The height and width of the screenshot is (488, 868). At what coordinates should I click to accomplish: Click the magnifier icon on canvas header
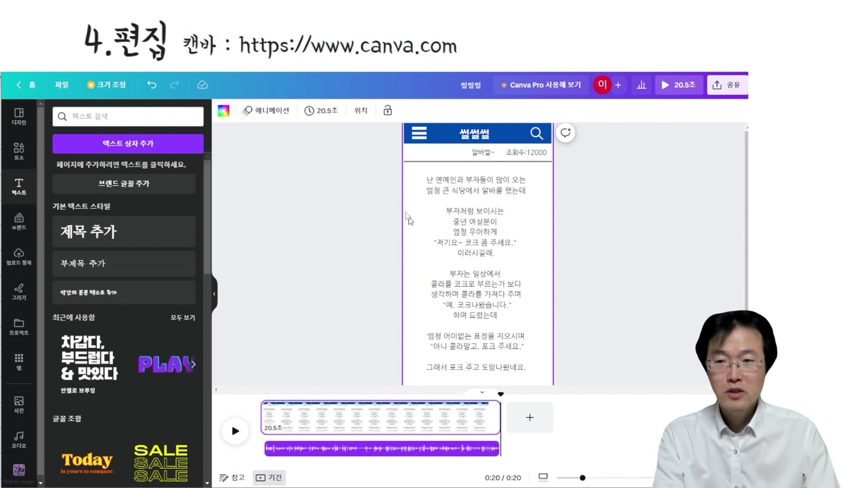pyautogui.click(x=537, y=133)
